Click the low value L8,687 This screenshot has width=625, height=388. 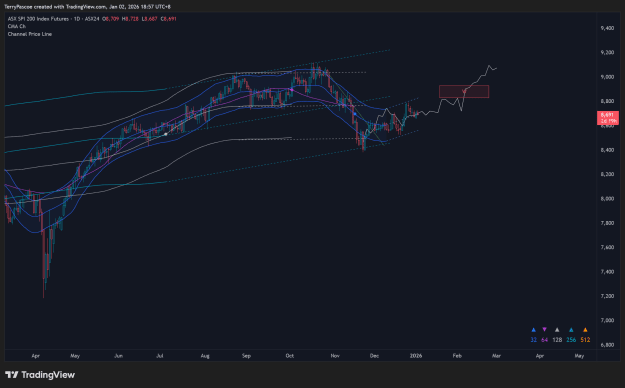pos(150,19)
